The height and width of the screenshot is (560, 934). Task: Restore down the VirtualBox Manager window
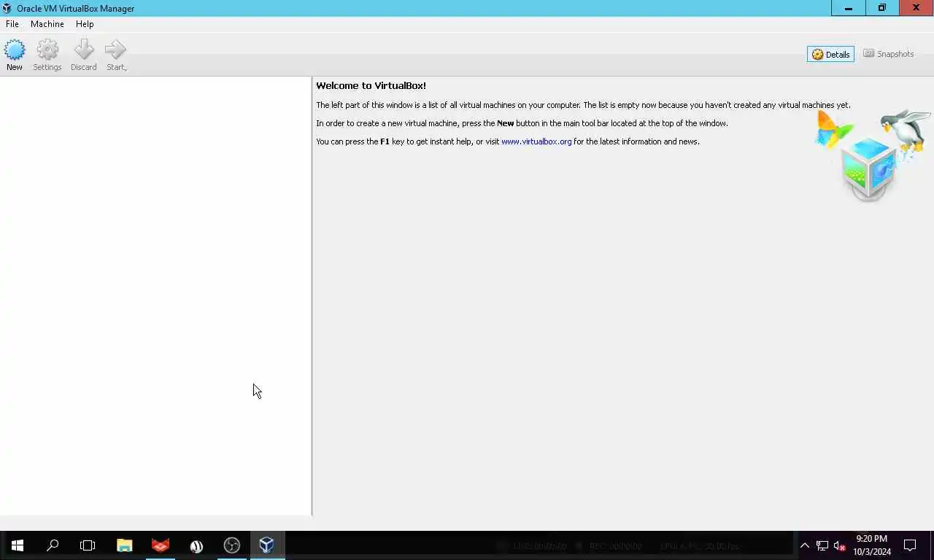[882, 8]
